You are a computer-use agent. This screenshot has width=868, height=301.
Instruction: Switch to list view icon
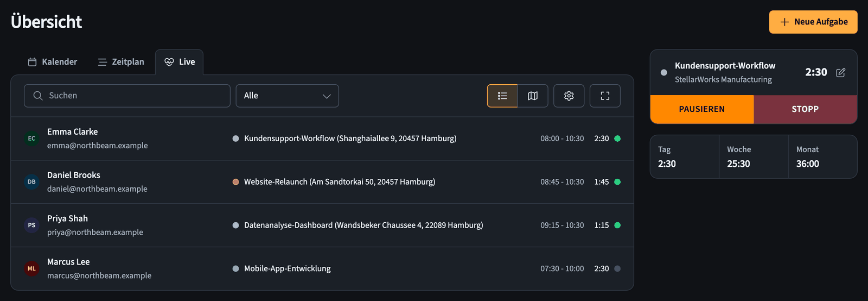click(x=502, y=96)
